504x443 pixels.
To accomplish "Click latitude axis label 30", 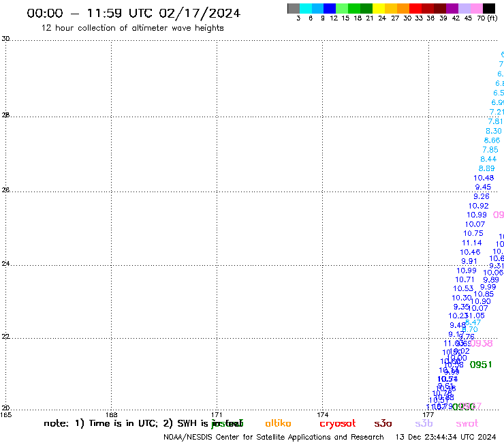I will (5, 39).
